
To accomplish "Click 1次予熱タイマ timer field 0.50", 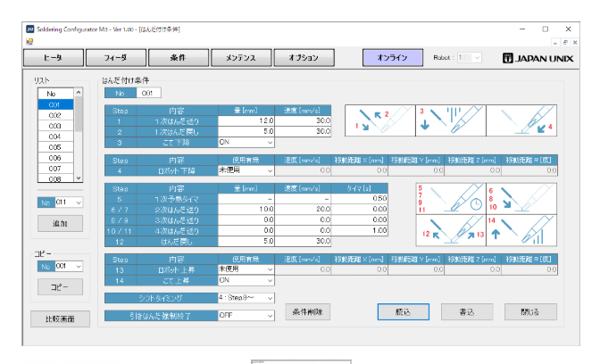I will pyautogui.click(x=359, y=199).
